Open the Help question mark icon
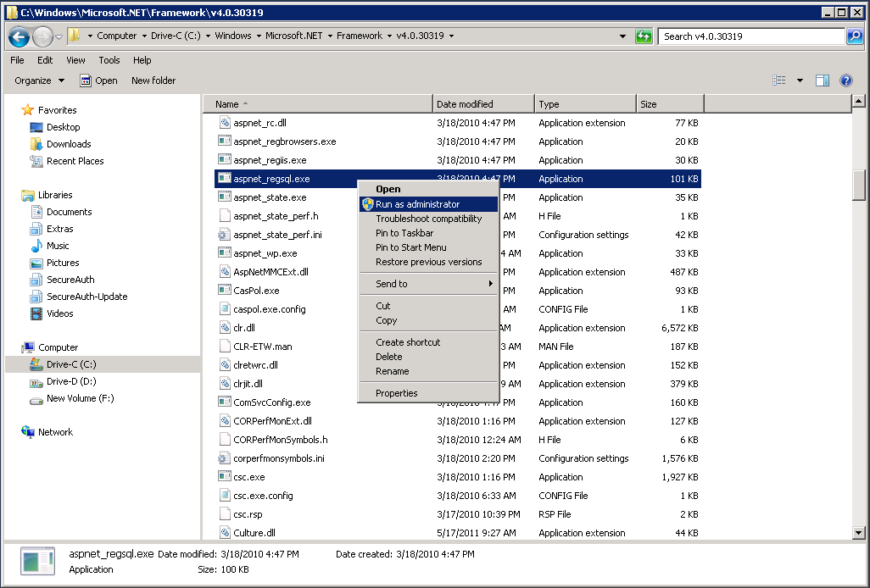 845,80
